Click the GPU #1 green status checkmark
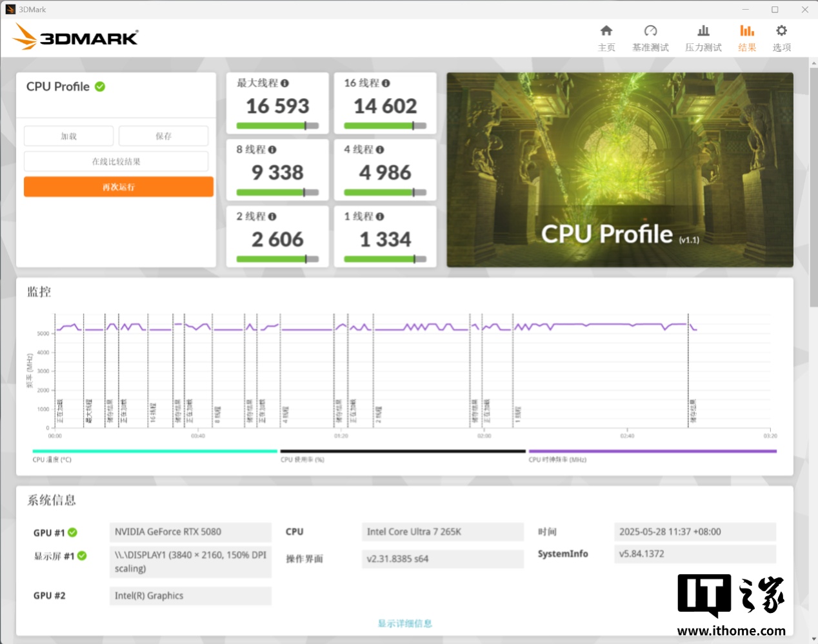Viewport: 818px width, 644px height. (73, 532)
